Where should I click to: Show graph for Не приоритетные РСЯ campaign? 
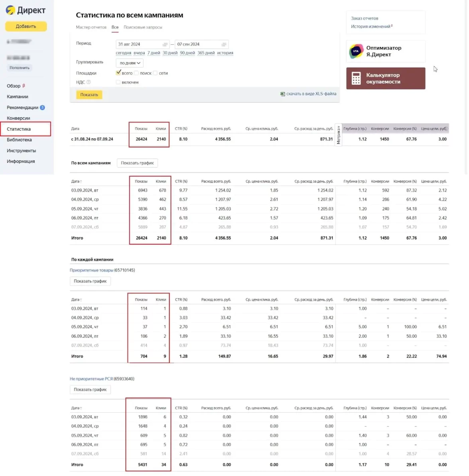tap(90, 389)
